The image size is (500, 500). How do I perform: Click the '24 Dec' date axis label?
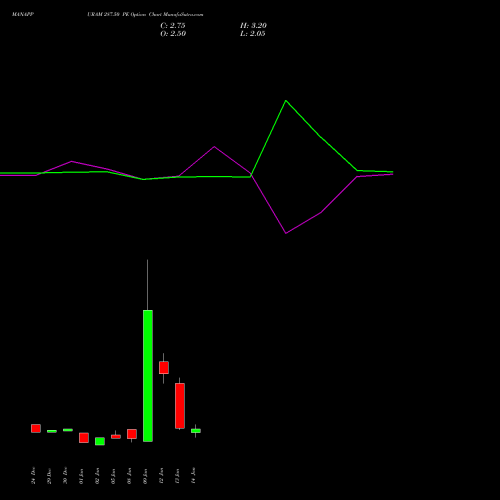tap(33, 476)
